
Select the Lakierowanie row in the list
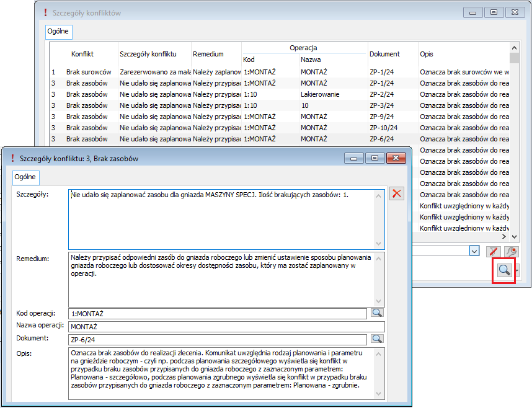(x=279, y=94)
